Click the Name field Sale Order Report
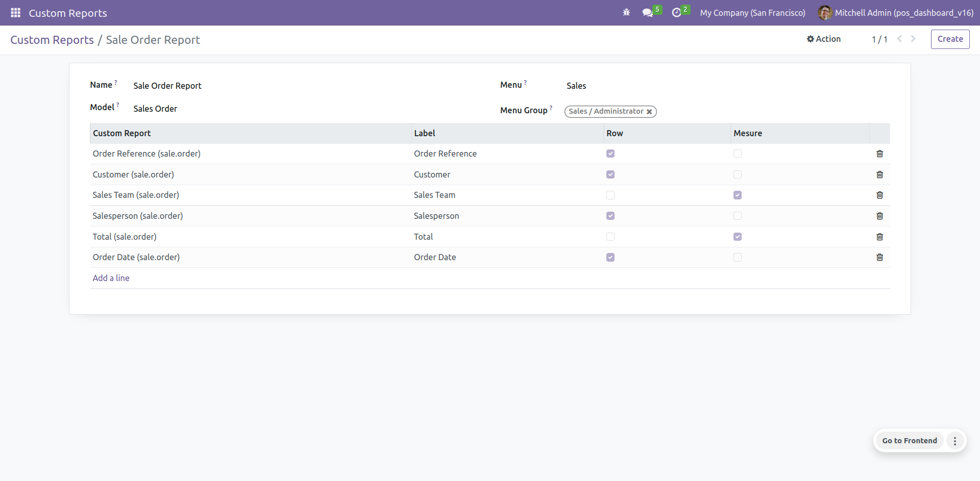This screenshot has height=481, width=980. pos(167,86)
